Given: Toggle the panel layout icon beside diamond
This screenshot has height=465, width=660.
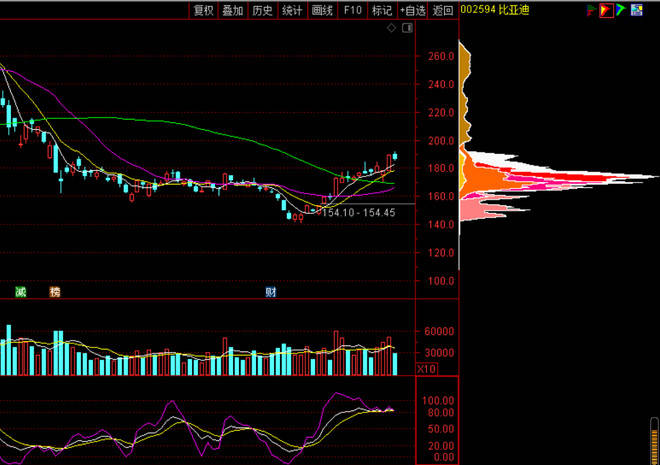Looking at the screenshot, I should click(406, 29).
